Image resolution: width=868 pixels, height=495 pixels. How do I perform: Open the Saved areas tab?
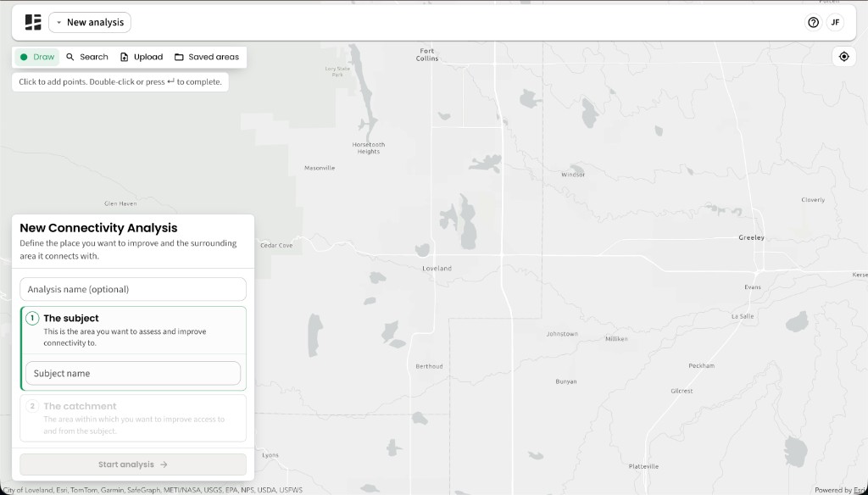point(207,57)
